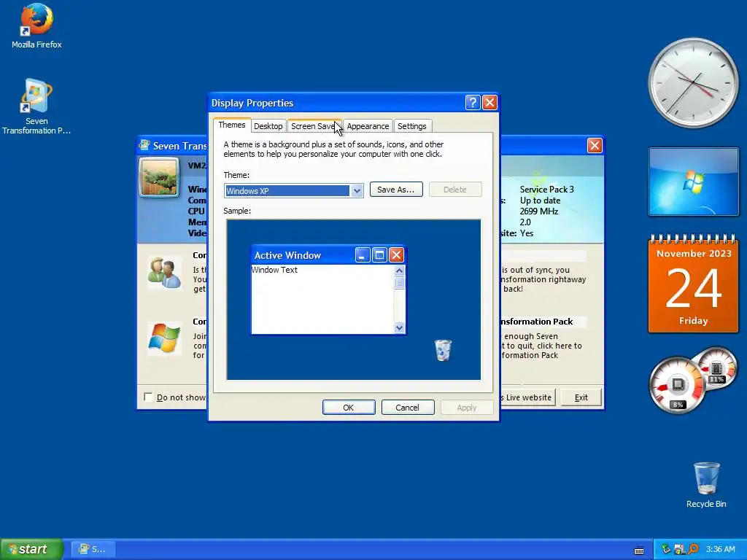This screenshot has width=747, height=560.
Task: Click the greyed-out Apply button
Action: (x=467, y=408)
